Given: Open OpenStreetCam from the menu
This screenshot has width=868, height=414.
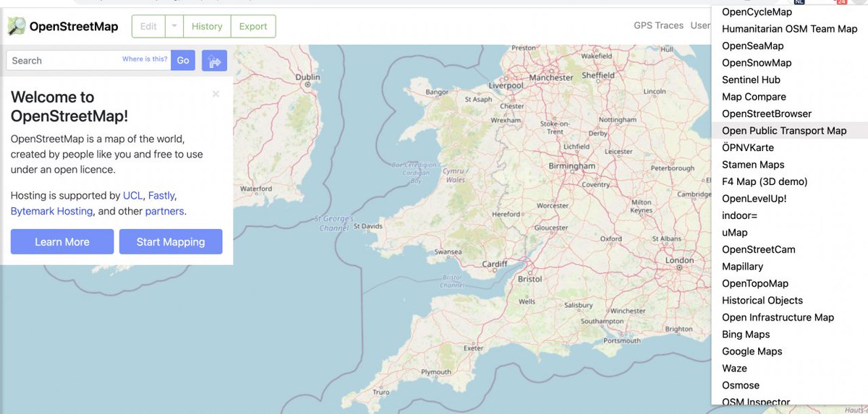Looking at the screenshot, I should 790,249.
